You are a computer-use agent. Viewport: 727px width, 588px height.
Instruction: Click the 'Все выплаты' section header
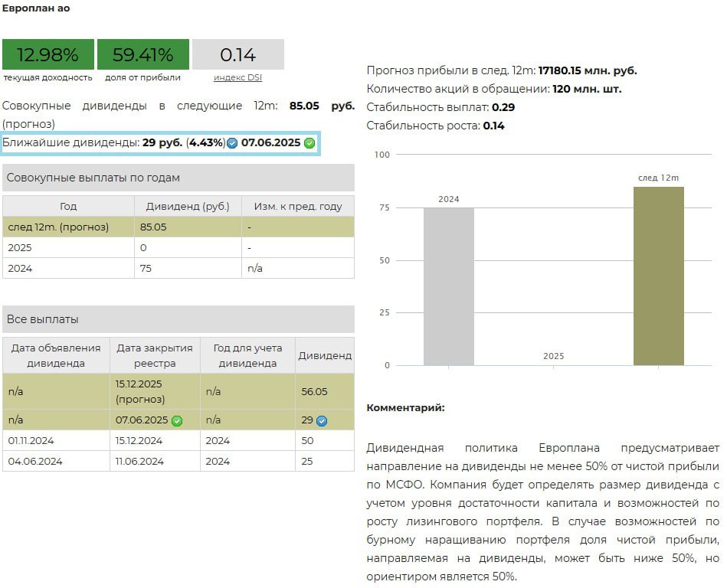click(178, 319)
